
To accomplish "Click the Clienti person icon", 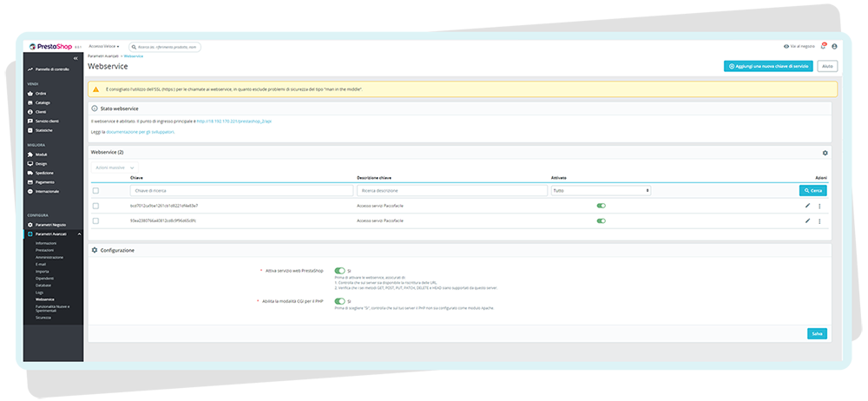I will [x=30, y=112].
